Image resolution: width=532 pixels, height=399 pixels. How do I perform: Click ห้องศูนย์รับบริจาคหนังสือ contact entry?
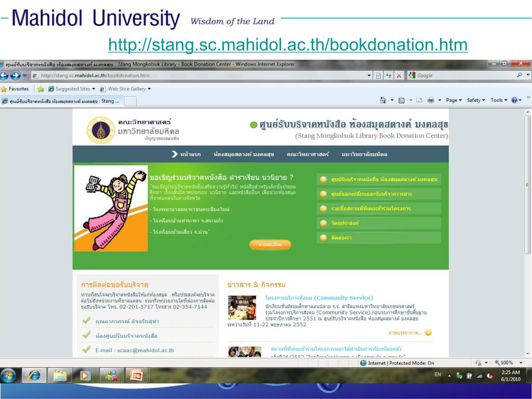click(x=126, y=336)
